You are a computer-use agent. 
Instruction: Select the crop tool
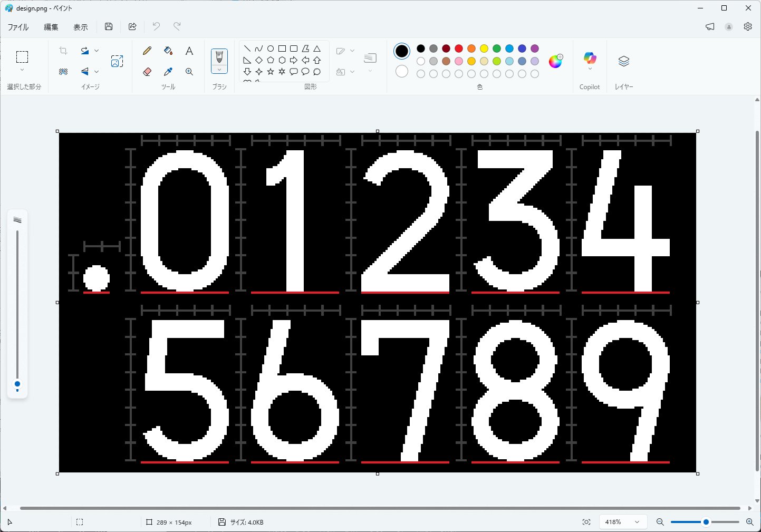pos(63,51)
